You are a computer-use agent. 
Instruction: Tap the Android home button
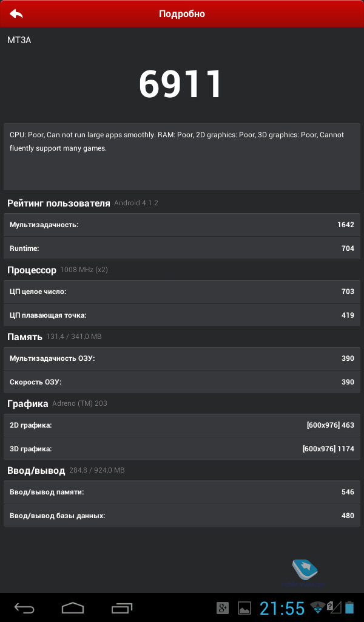coord(72,608)
